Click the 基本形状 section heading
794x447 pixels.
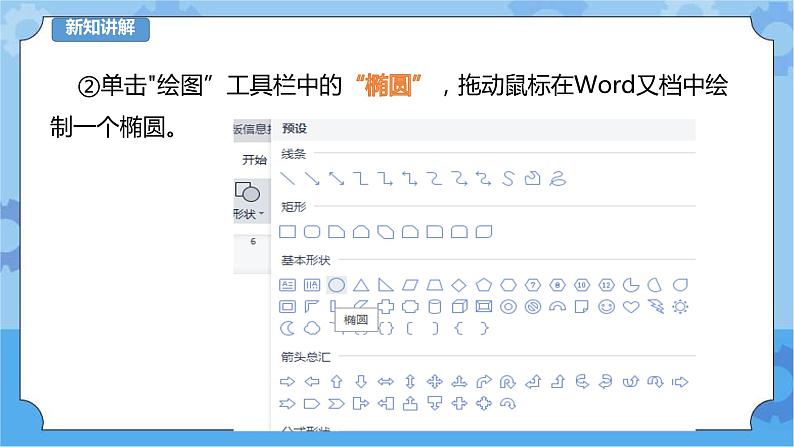(306, 260)
